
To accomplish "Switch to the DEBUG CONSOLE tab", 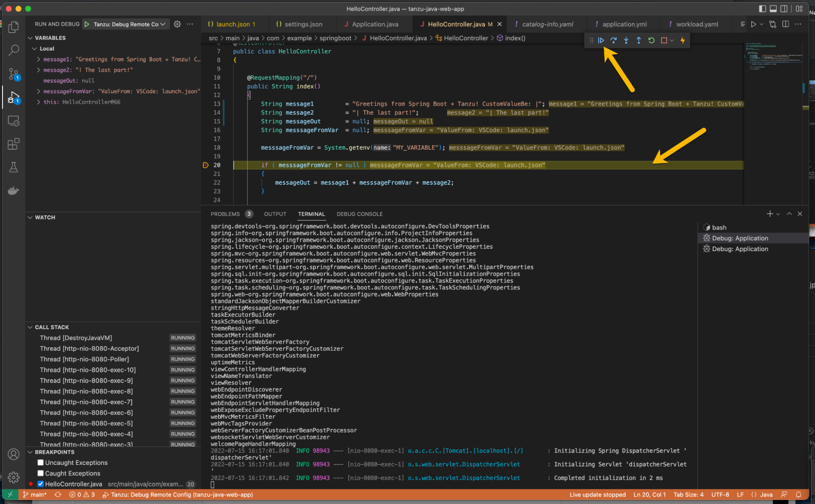I will [x=359, y=214].
